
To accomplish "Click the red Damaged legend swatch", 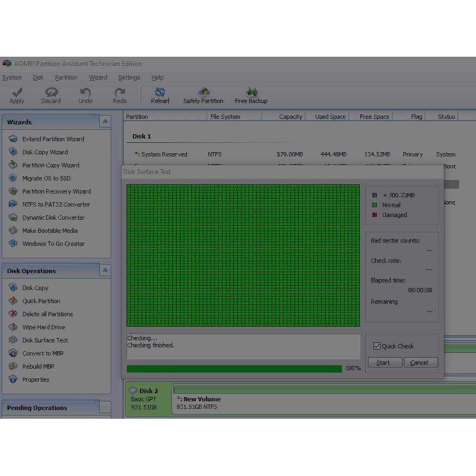I will 375,215.
